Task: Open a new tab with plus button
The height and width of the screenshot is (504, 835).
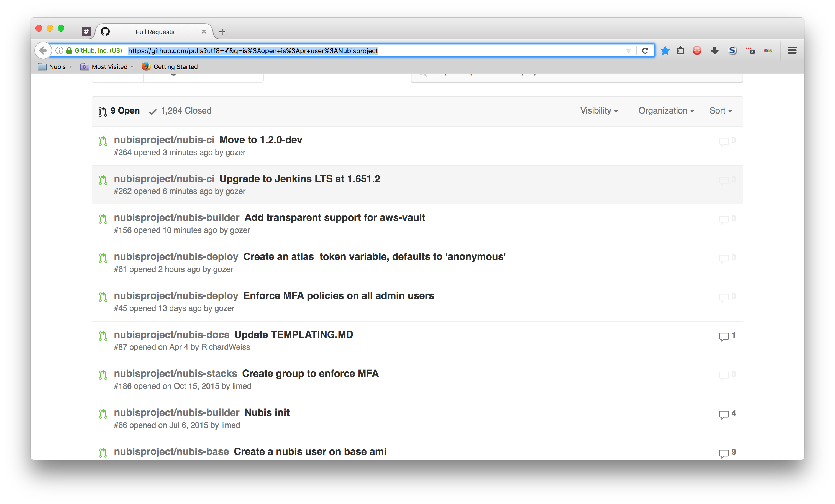Action: pos(222,32)
